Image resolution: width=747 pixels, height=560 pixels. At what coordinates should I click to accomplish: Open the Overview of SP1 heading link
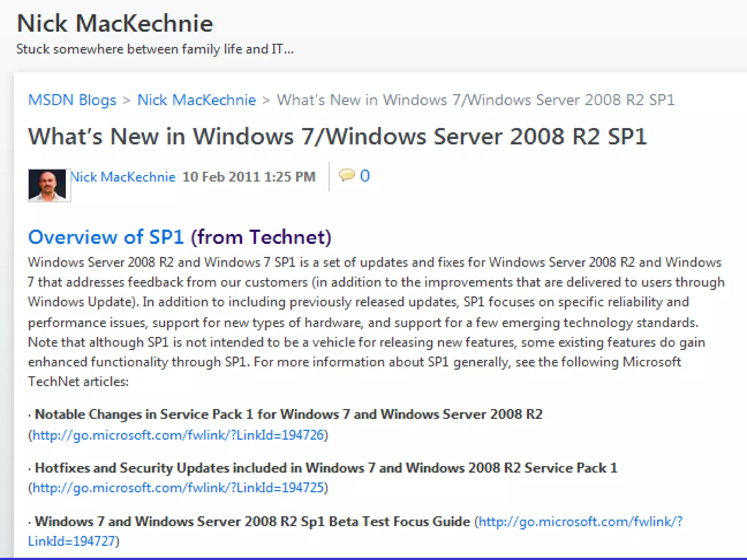[x=106, y=237]
